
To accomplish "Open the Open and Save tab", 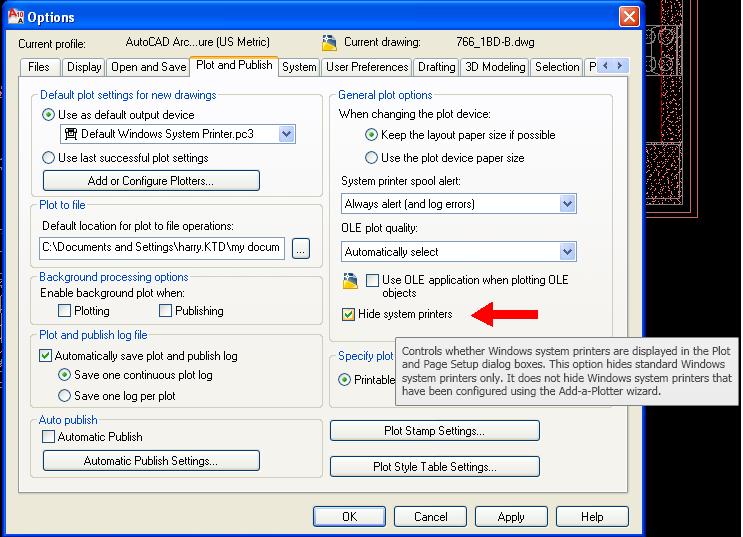I will tap(149, 67).
